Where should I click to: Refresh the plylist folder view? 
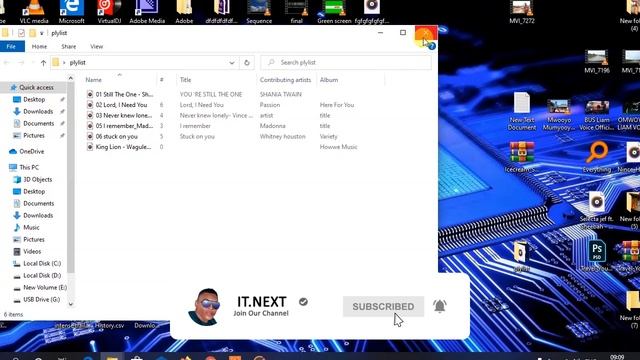(247, 62)
